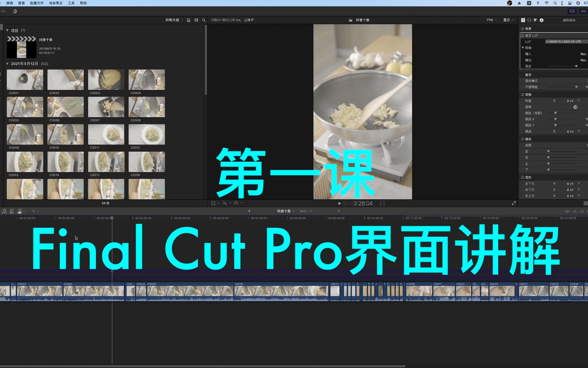Viewport: 588px width, 368px height.
Task: Open the color inspector triangle icon
Action: click(535, 20)
